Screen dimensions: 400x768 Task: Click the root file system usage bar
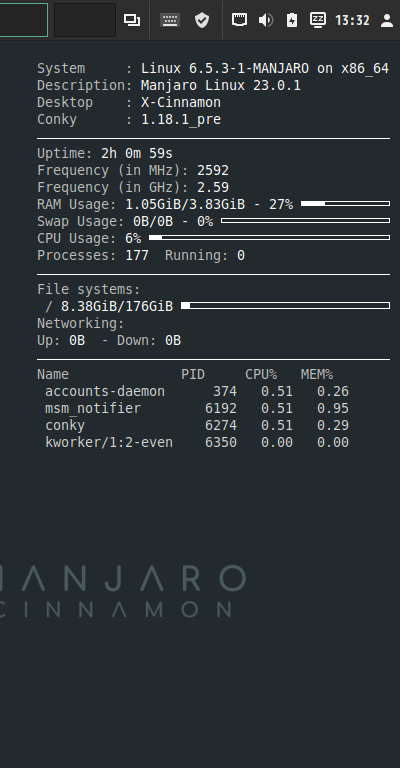click(x=285, y=306)
